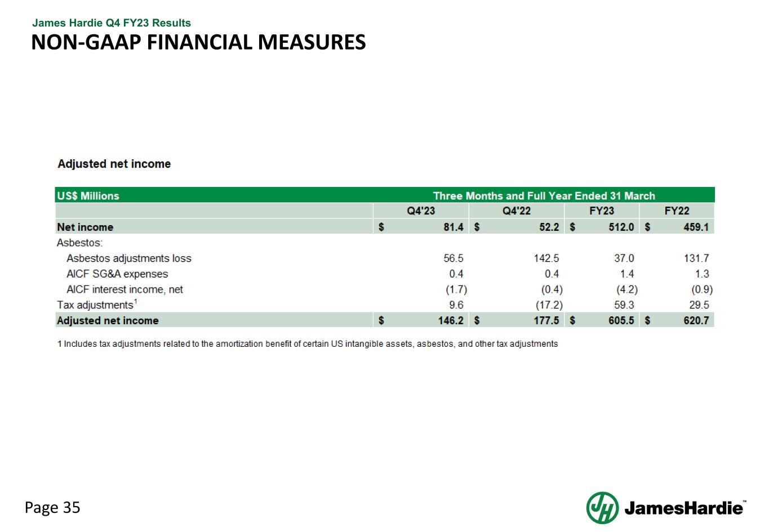The image size is (769, 532).
Task: Select the AICF SG&A expenses row label
Action: (x=117, y=274)
